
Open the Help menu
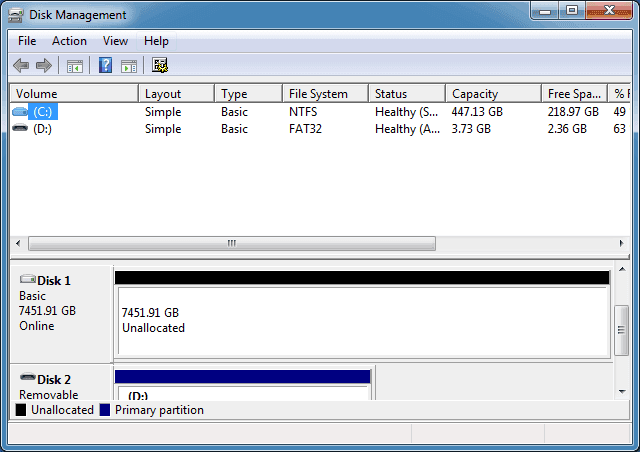tap(156, 41)
